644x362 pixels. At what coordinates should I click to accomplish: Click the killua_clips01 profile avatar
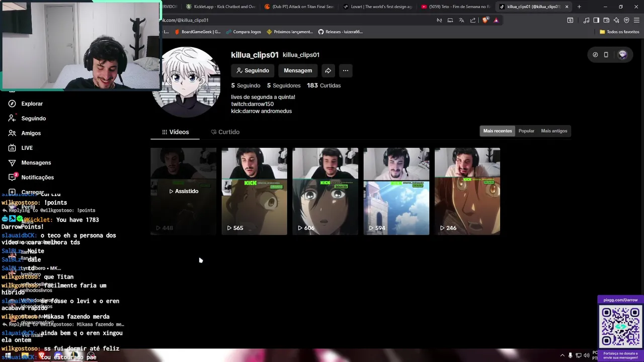pos(186,81)
